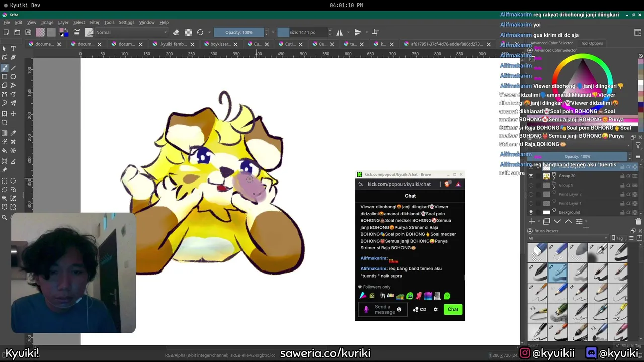Select the Text tool in toolbox
Screen dimensions: 644x362
[13, 49]
